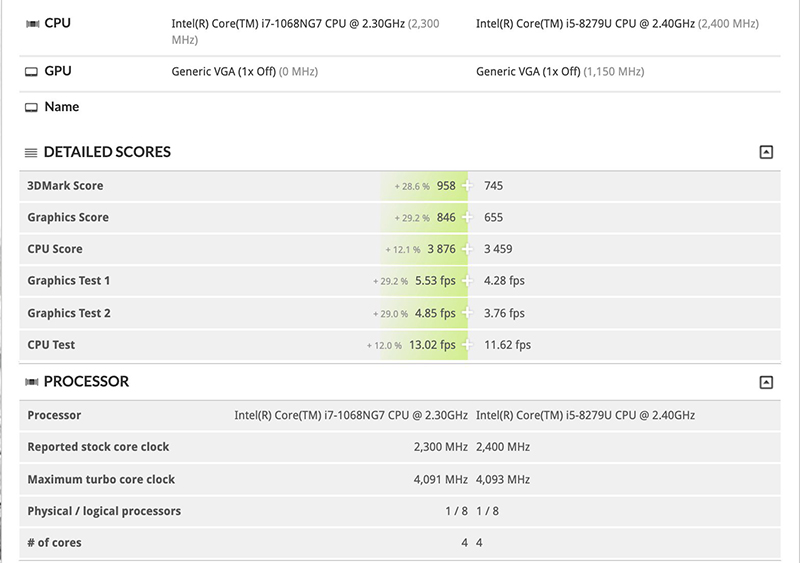
Task: Click the Graphics Test 2 row label
Action: 69,313
